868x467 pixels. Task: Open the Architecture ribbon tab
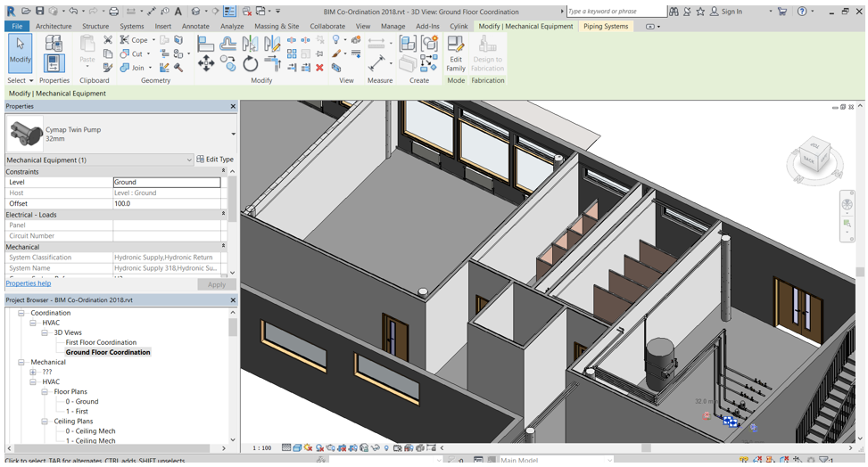54,26
